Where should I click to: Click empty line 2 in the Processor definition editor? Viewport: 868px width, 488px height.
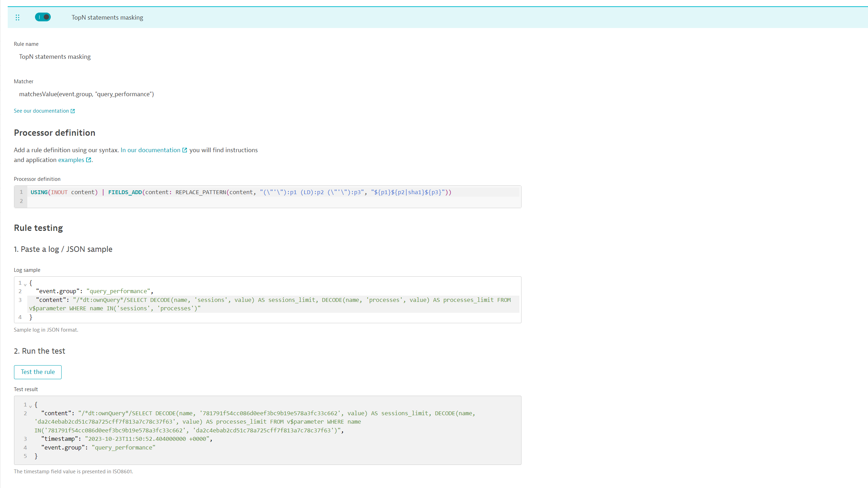(x=245, y=201)
